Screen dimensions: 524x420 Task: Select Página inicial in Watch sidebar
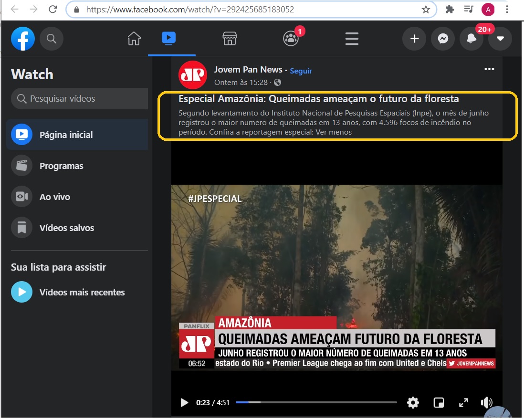coord(77,135)
